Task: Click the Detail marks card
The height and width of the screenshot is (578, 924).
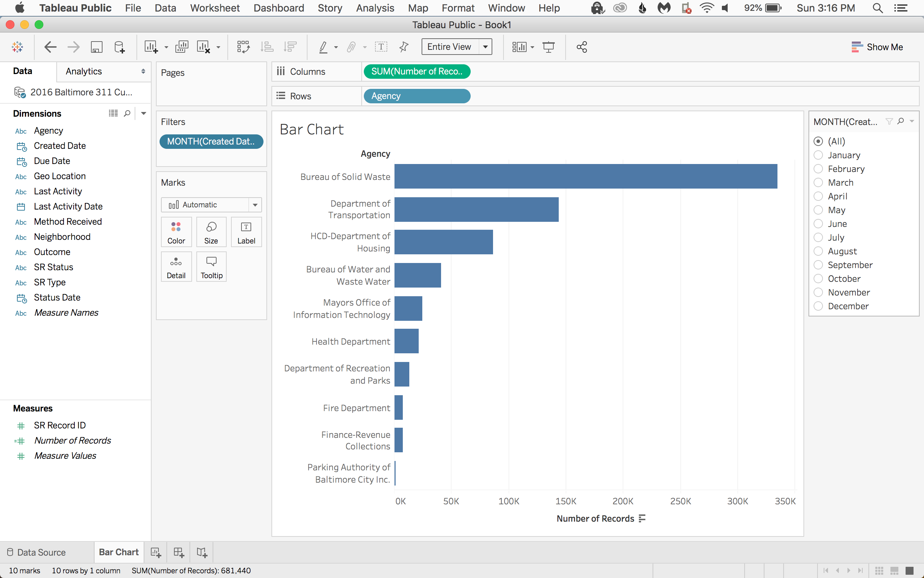Action: click(176, 267)
